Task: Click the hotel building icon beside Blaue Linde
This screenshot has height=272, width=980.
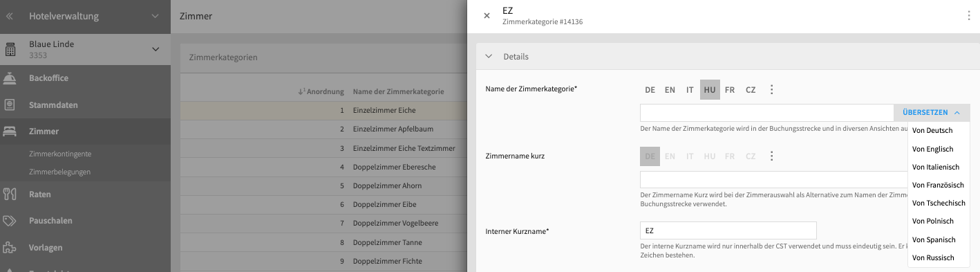Action: click(10, 49)
